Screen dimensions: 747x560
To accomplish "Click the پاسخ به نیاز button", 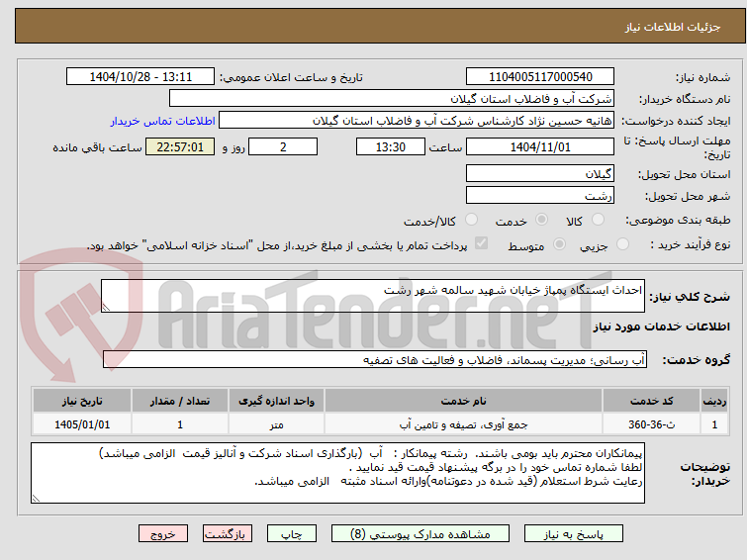I will pos(574,534).
